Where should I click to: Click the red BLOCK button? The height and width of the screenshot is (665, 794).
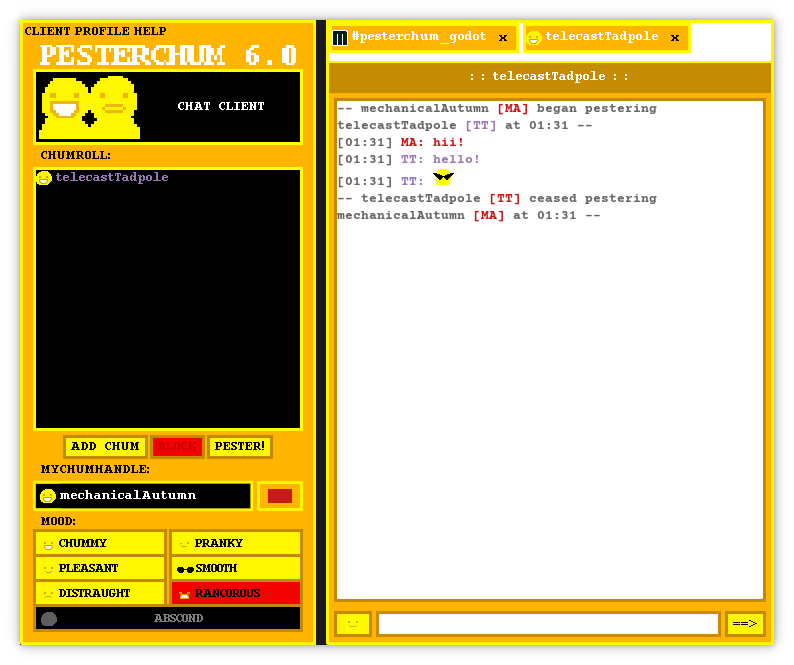coord(177,446)
